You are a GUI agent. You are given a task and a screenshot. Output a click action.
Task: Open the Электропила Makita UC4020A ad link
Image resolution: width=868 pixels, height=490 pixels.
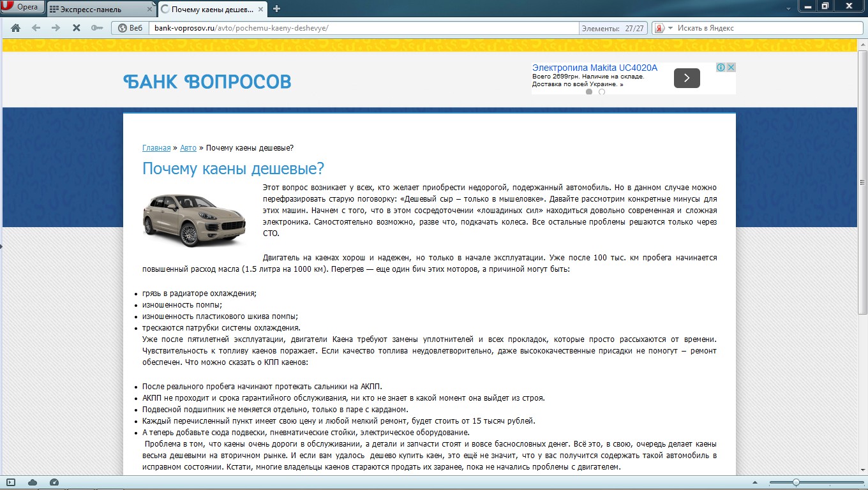[595, 68]
